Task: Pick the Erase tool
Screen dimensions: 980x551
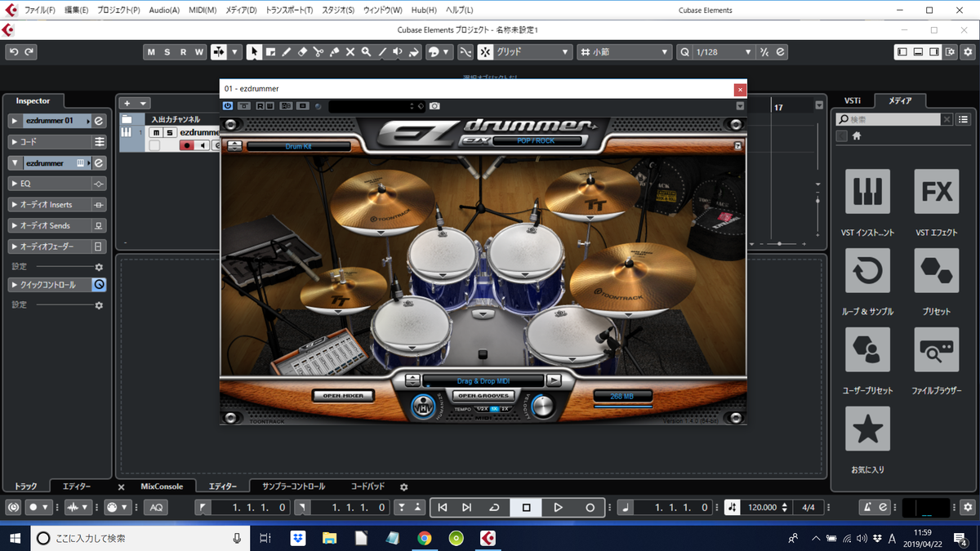Action: pos(302,51)
